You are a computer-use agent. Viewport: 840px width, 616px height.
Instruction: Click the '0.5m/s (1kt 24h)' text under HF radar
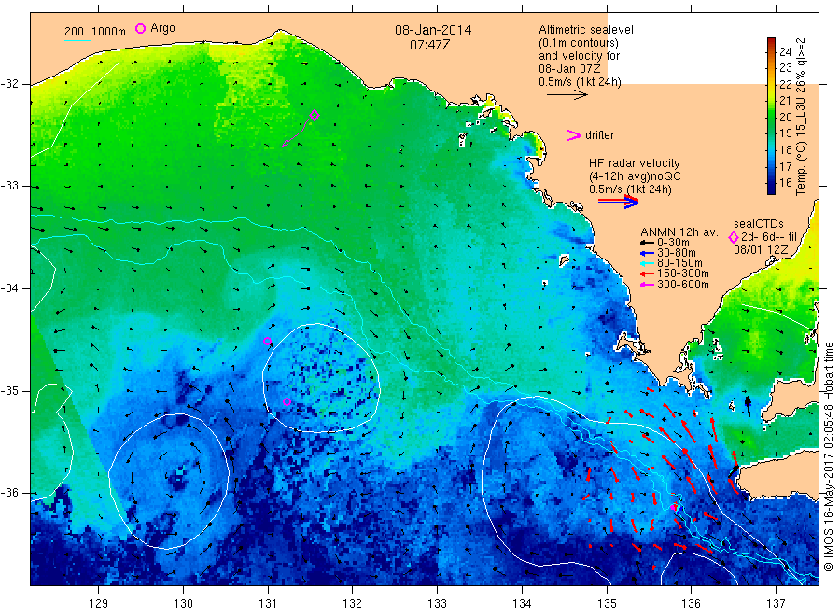631,189
